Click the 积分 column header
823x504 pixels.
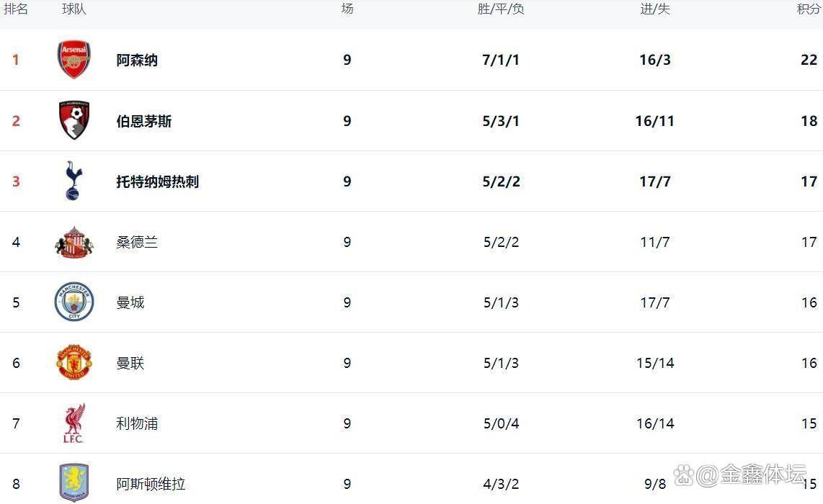[x=808, y=9]
